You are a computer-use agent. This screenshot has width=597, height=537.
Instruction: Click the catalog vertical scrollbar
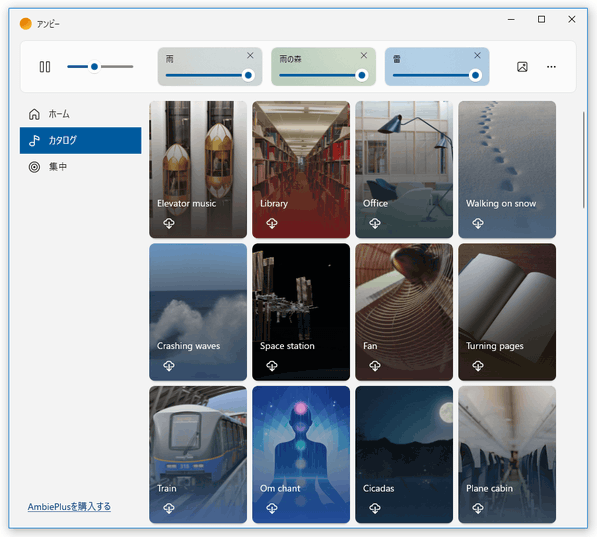point(584,160)
